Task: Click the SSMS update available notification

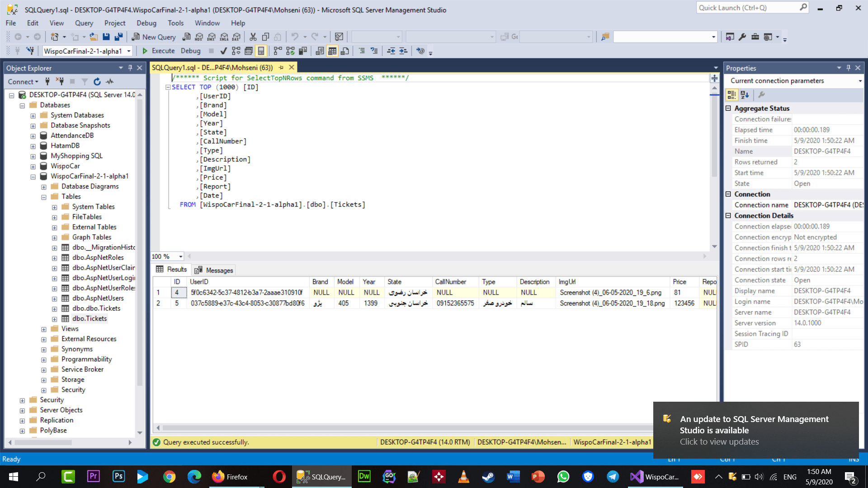Action: [x=755, y=430]
